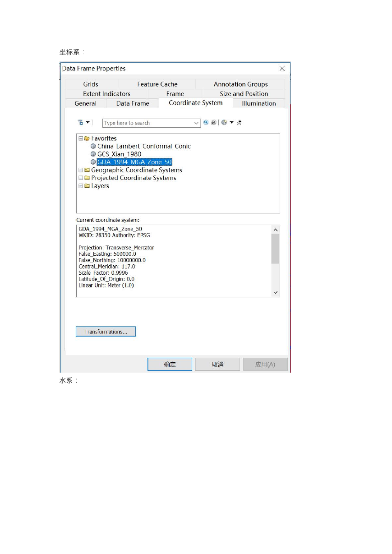
Task: Open the Extent Indicators tab
Action: (106, 94)
